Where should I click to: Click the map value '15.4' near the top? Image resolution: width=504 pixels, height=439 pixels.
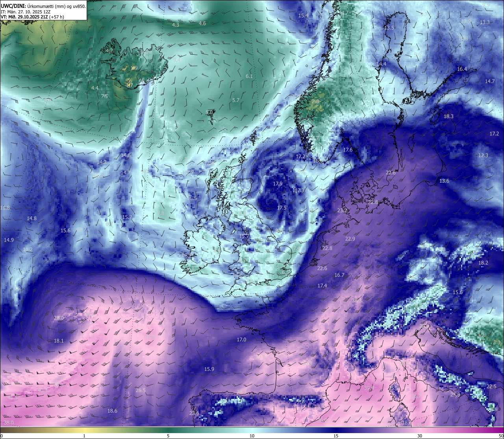click(303, 16)
